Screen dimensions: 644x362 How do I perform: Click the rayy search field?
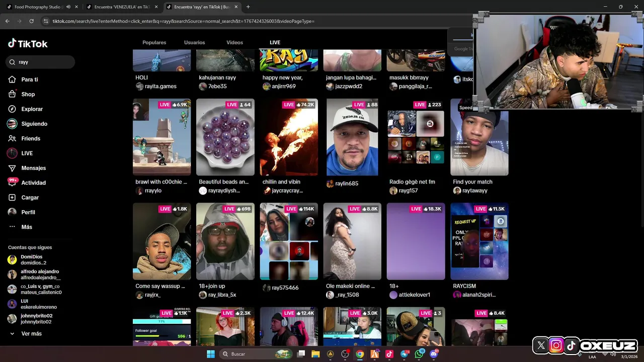[x=40, y=62]
